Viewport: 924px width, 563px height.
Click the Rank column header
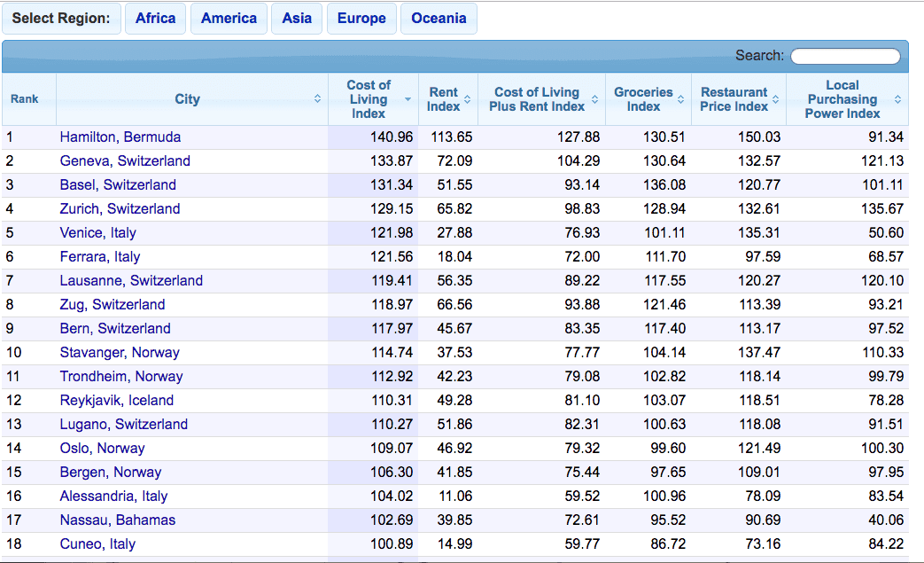click(x=25, y=99)
